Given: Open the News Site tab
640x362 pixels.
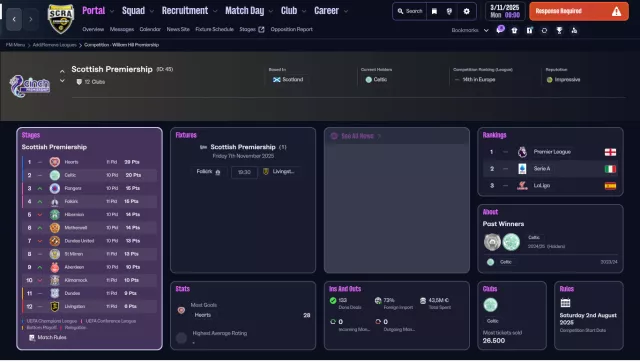Looking at the screenshot, I should tap(178, 29).
